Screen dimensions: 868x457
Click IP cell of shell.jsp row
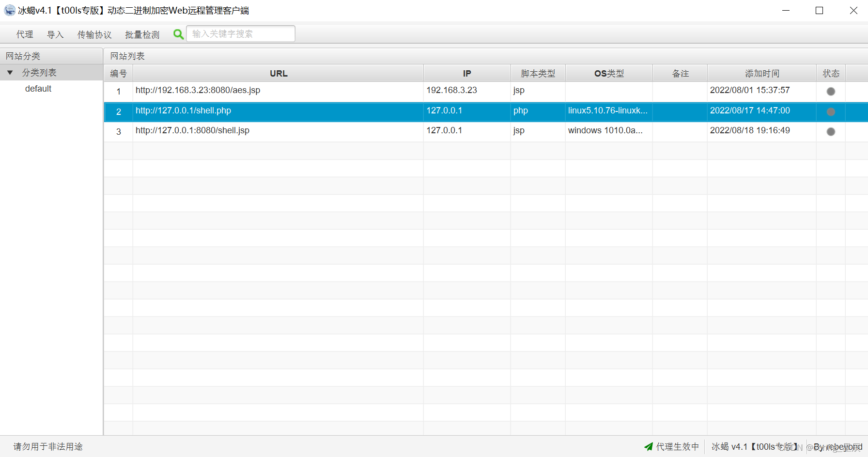point(467,131)
